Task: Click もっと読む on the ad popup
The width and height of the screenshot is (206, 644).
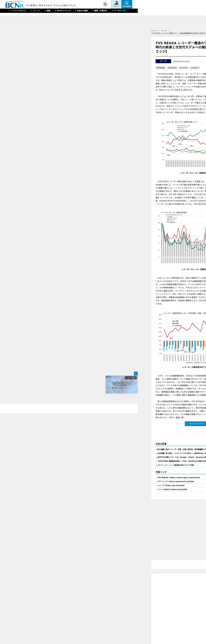Action: coord(131,378)
